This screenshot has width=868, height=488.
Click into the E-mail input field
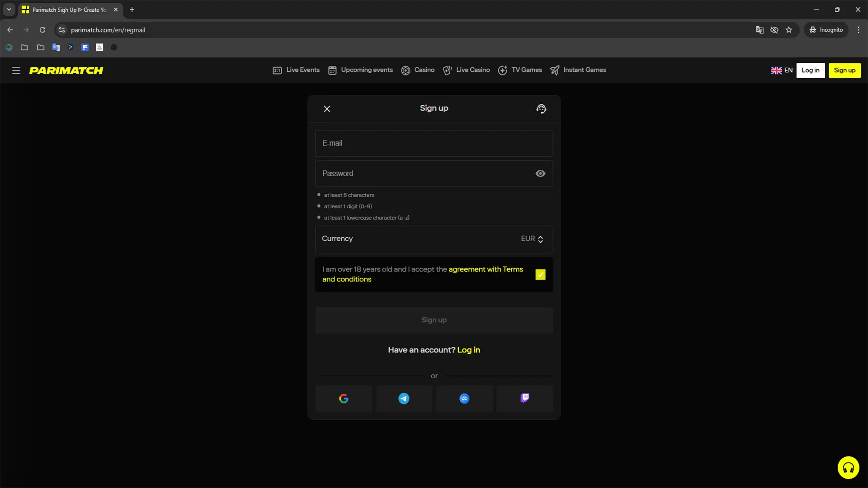coord(434,143)
